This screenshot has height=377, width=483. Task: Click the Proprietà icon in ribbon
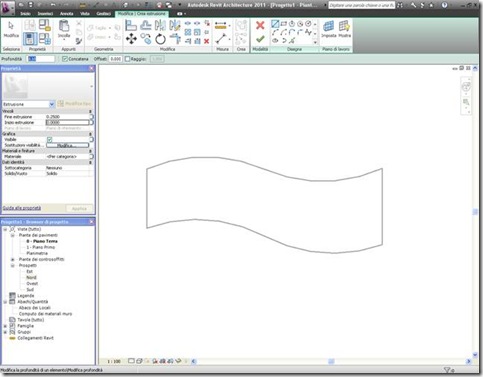[30, 39]
